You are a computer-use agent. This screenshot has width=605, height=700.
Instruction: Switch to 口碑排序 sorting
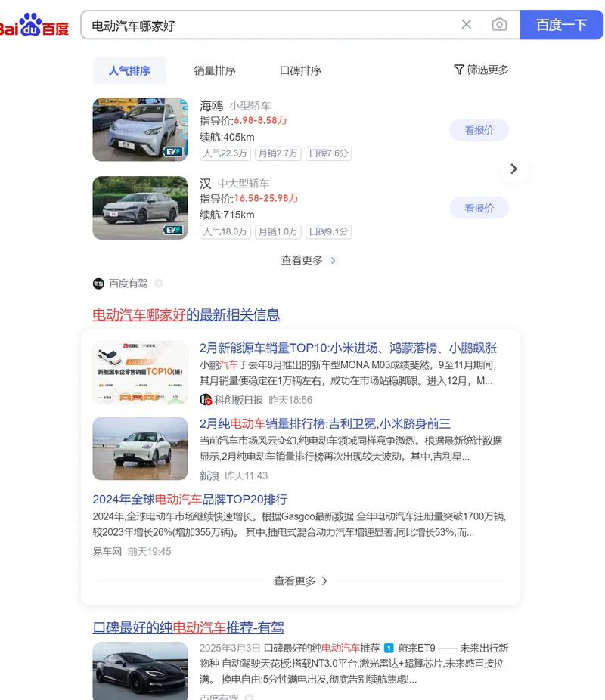tap(302, 70)
